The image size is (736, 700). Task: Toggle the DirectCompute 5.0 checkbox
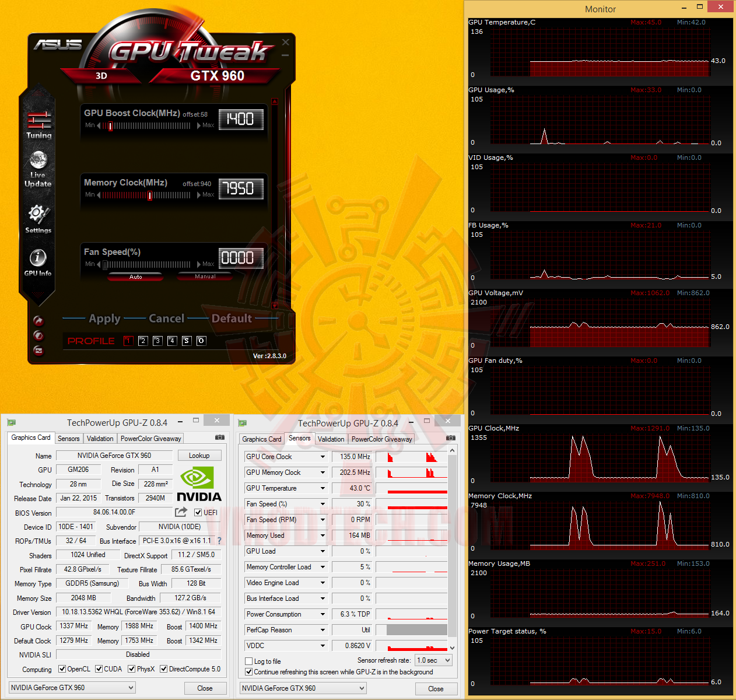pos(164,669)
